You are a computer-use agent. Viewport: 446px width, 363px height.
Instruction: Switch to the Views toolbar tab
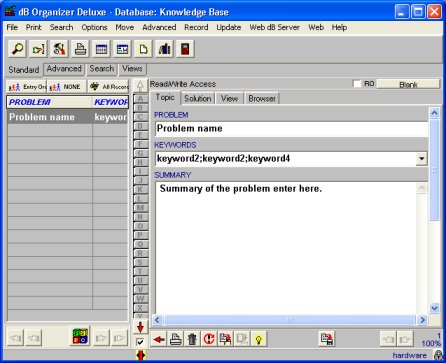pyautogui.click(x=132, y=69)
